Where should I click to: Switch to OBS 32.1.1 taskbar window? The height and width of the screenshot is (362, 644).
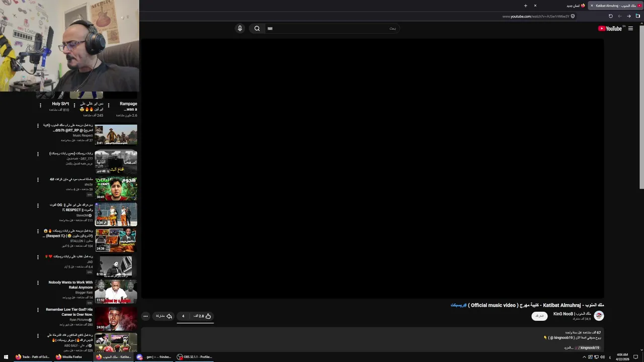pyautogui.click(x=195, y=357)
